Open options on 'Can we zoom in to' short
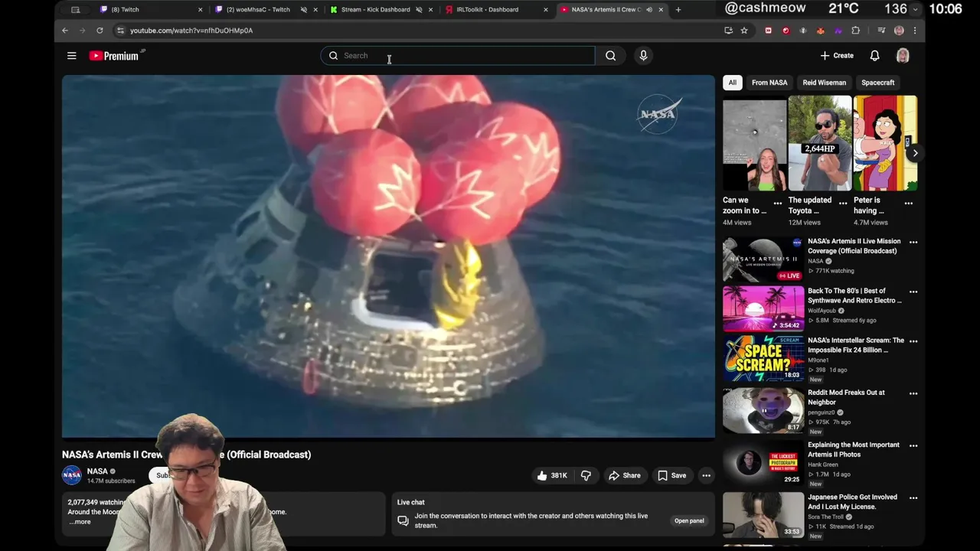Viewport: 980px width, 551px height. tap(777, 204)
